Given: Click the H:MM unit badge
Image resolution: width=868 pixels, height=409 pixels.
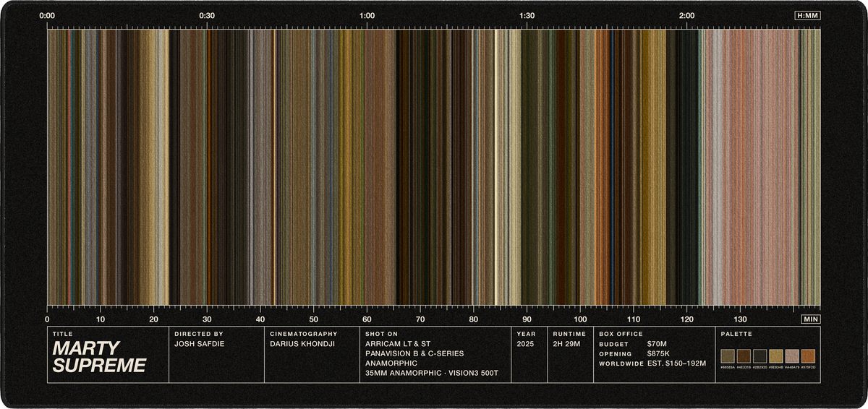Looking at the screenshot, I should click(807, 15).
